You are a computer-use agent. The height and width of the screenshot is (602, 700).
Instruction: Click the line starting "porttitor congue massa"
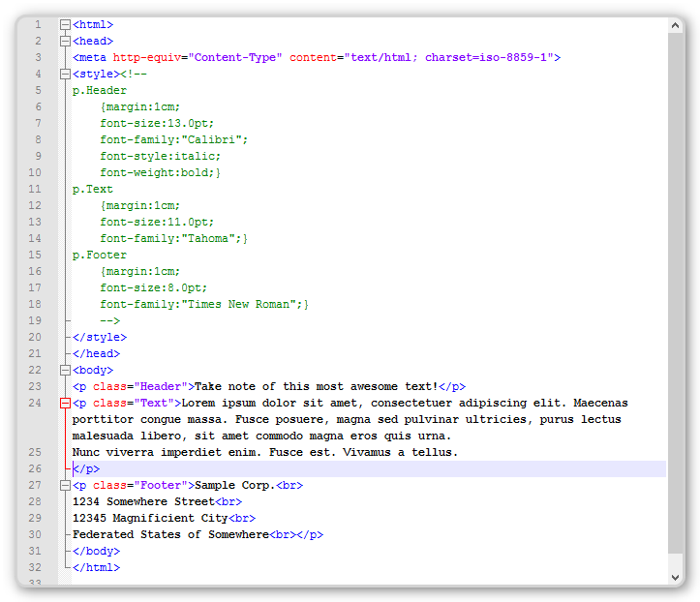(347, 419)
